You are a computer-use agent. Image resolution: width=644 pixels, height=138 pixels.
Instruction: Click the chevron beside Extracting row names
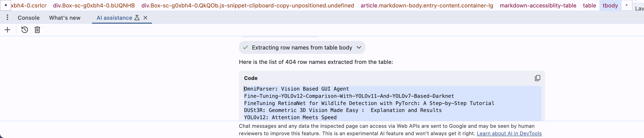(359, 48)
